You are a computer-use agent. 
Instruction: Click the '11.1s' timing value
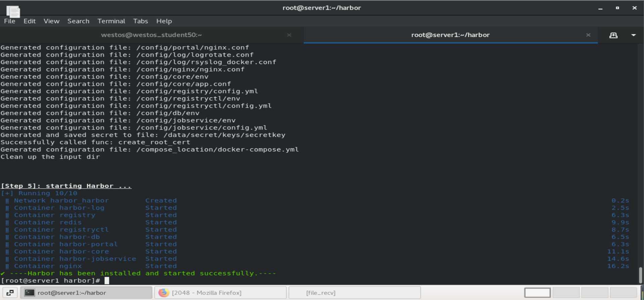[x=618, y=252]
